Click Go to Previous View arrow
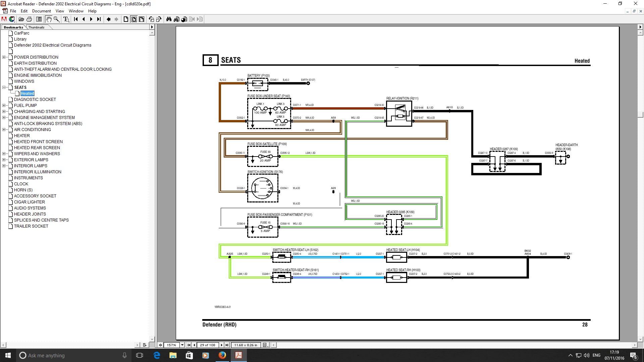Viewport: 644px width, 362px height. pyautogui.click(x=109, y=19)
